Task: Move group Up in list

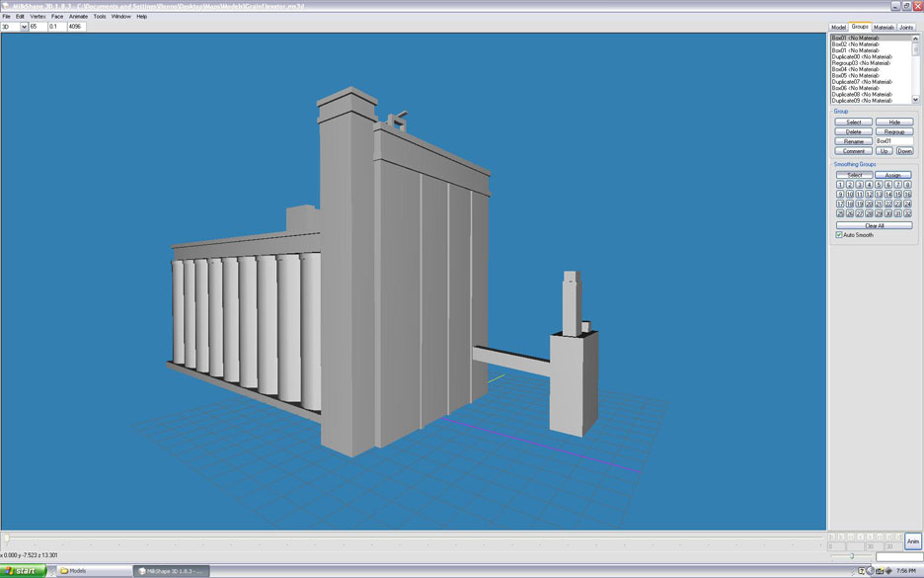Action: tap(884, 151)
